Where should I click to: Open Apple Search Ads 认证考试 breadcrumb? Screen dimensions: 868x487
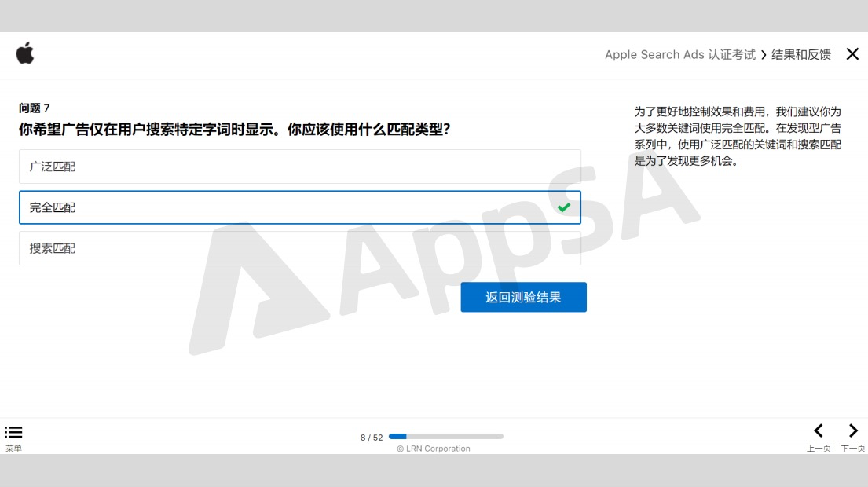[x=679, y=55]
